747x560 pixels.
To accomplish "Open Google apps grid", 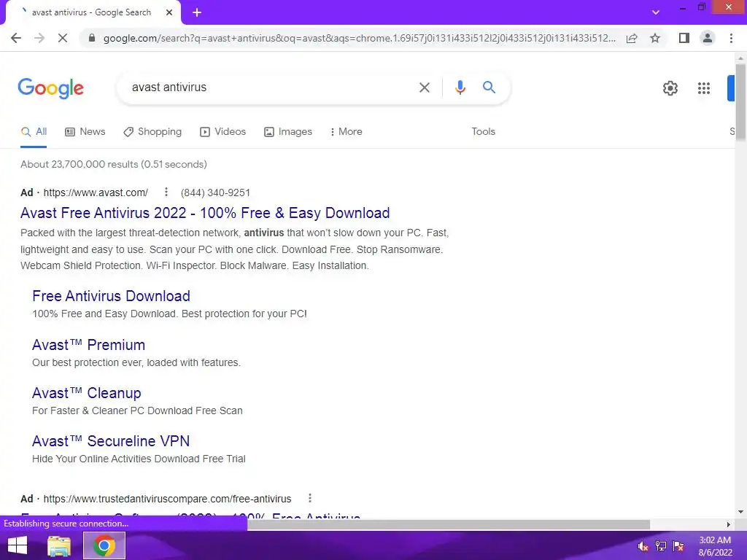I will click(704, 88).
